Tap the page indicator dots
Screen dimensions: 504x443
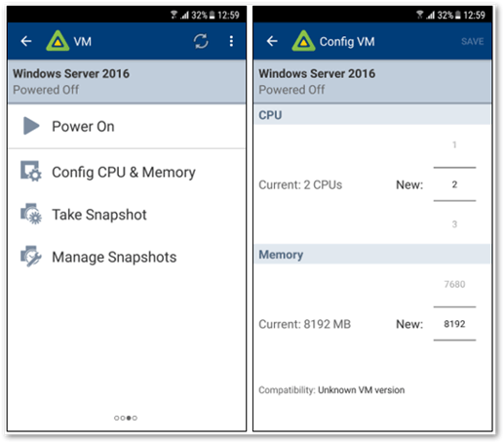(126, 418)
